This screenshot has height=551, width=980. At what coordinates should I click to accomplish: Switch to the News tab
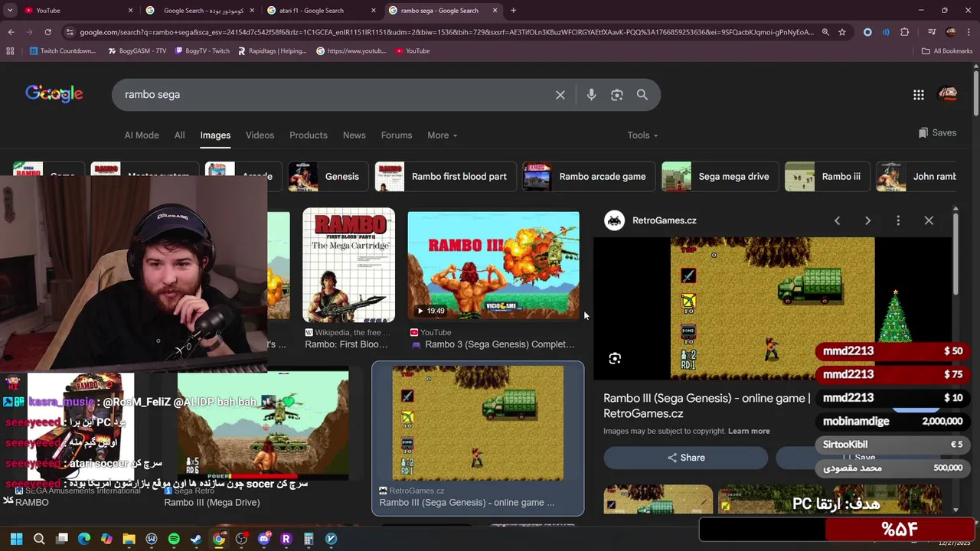354,135
